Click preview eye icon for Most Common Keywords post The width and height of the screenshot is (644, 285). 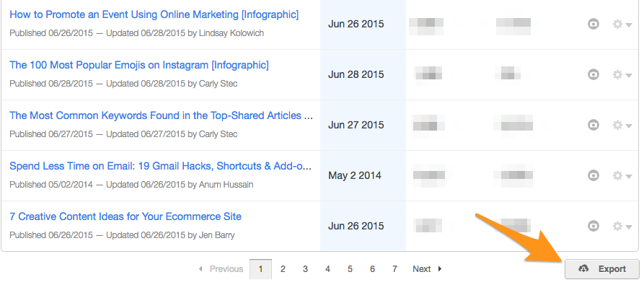coord(593,125)
